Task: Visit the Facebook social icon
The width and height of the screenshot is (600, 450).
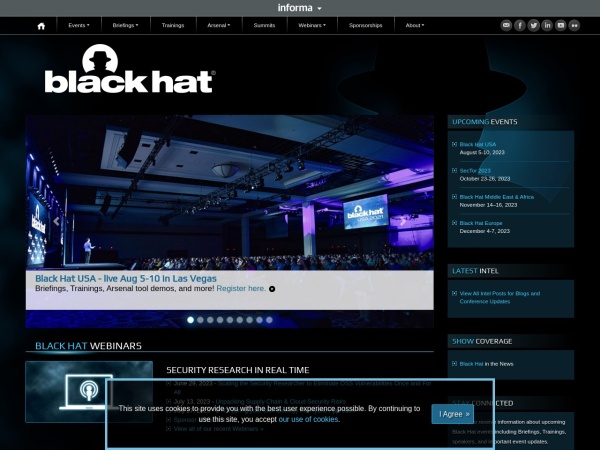Action: [520, 26]
